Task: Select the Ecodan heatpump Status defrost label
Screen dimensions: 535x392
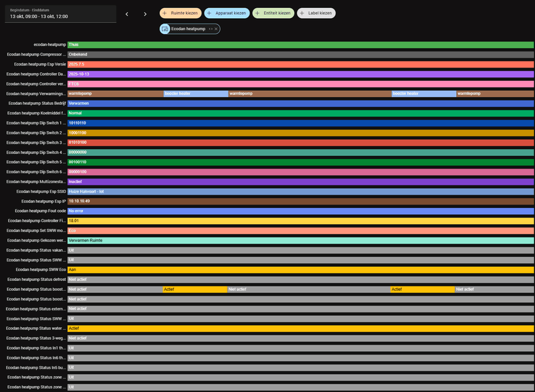Action: coord(37,280)
